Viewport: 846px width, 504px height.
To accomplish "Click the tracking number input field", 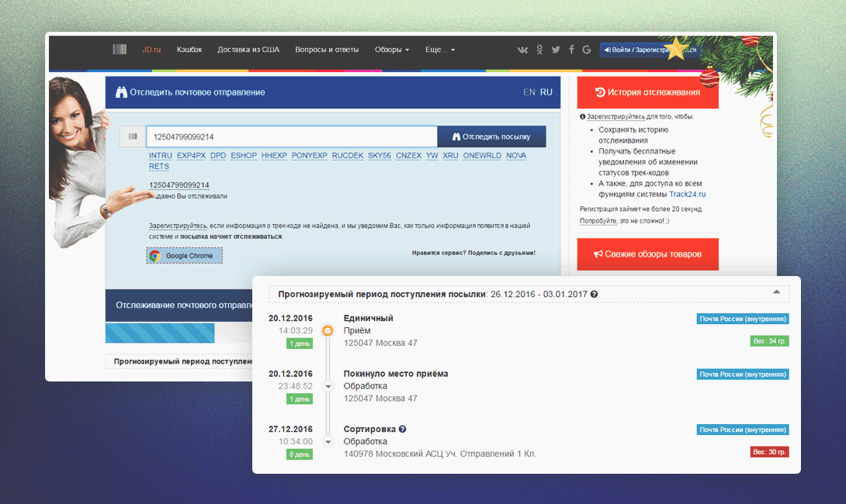I will click(x=291, y=136).
